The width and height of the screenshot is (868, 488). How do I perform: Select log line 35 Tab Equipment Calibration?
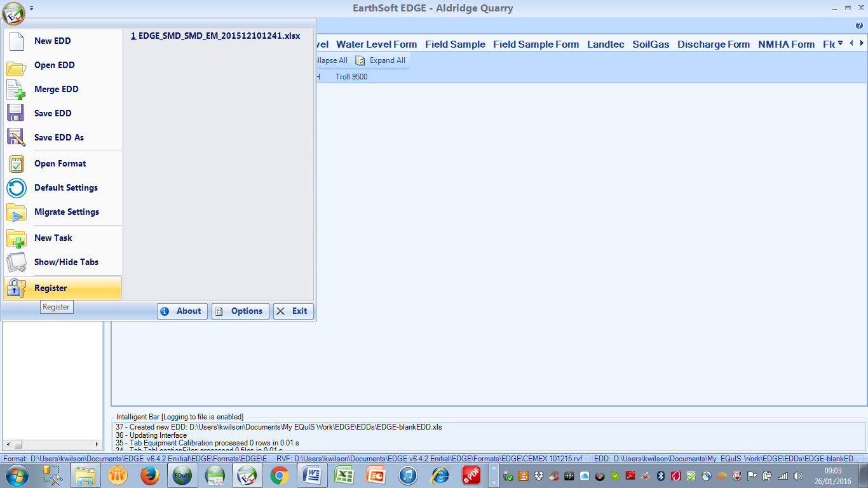[207, 443]
